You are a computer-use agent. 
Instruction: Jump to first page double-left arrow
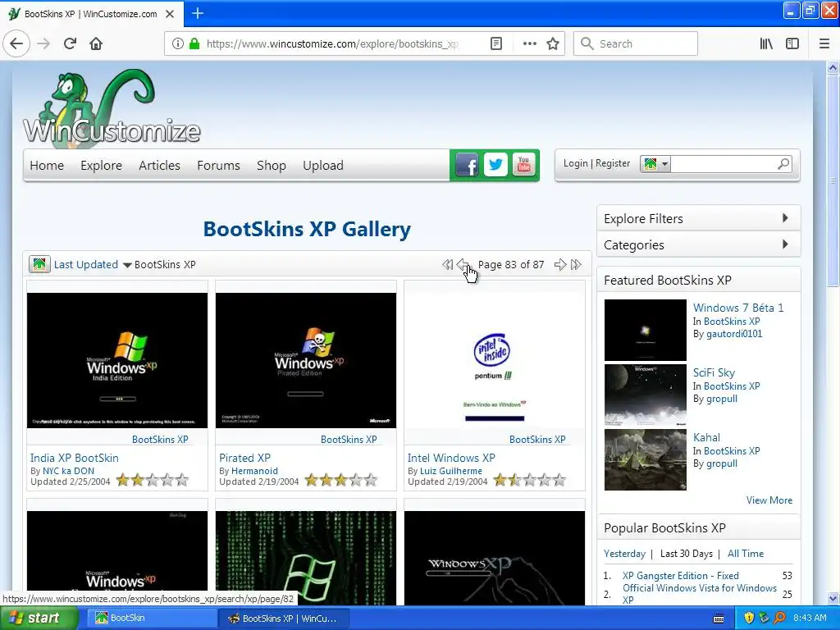[x=447, y=265]
